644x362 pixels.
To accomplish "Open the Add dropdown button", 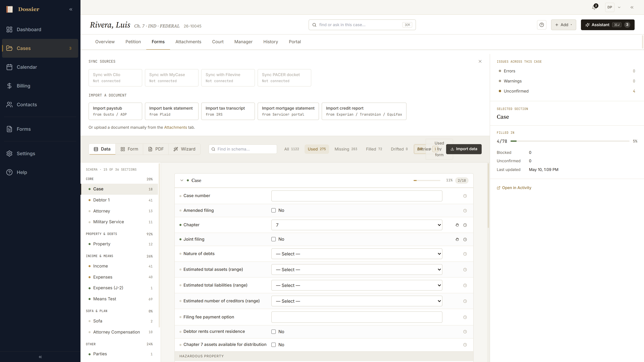I will (563, 25).
